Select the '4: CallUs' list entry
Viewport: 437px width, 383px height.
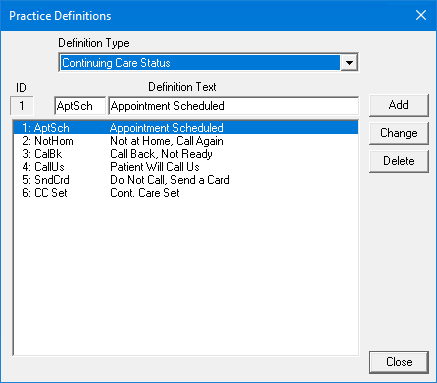tap(186, 167)
